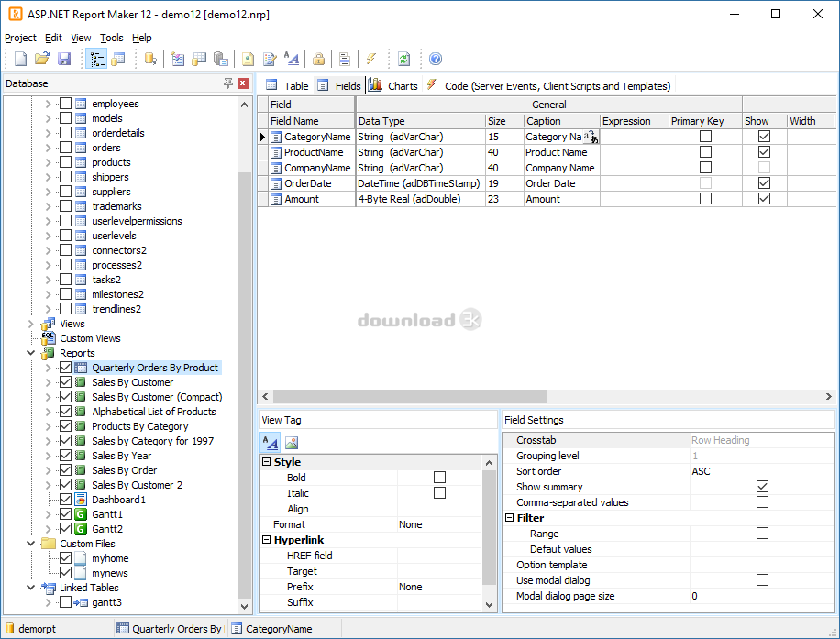Image resolution: width=840 pixels, height=639 pixels.
Task: Enable the Bold style checkbox
Action: pos(439,478)
